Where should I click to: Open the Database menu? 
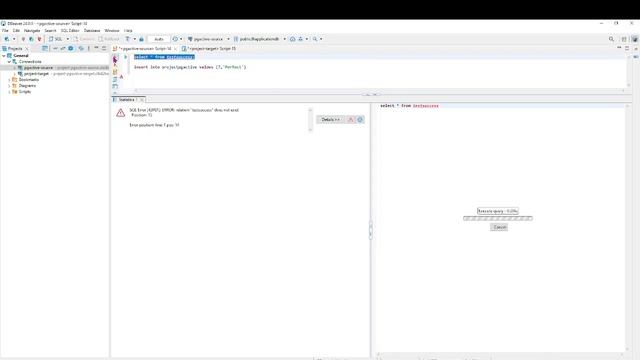click(92, 31)
